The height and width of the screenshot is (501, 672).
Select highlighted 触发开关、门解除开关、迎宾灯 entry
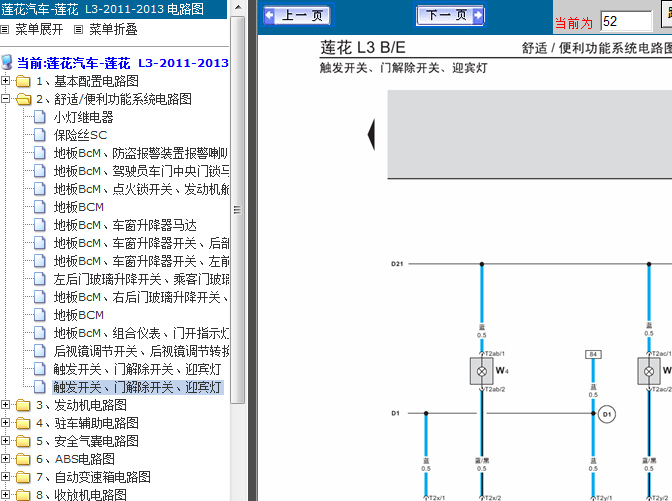[x=138, y=387]
